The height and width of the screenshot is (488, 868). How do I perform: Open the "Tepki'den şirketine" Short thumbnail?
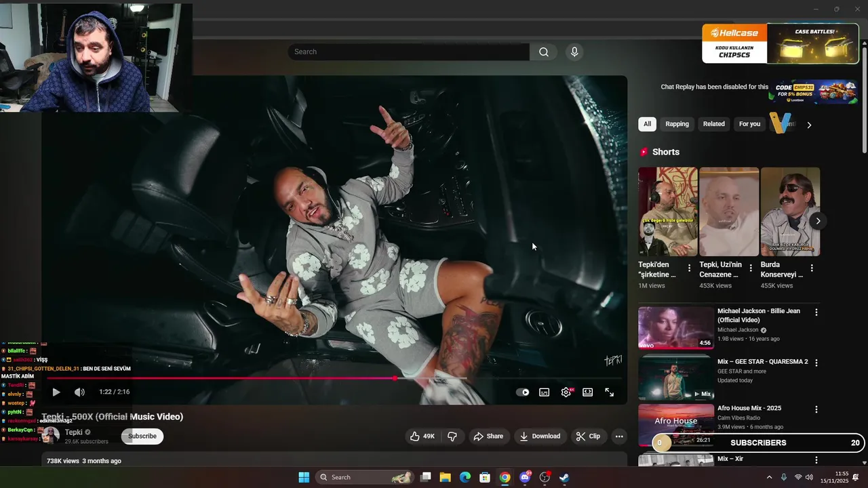coord(667,211)
